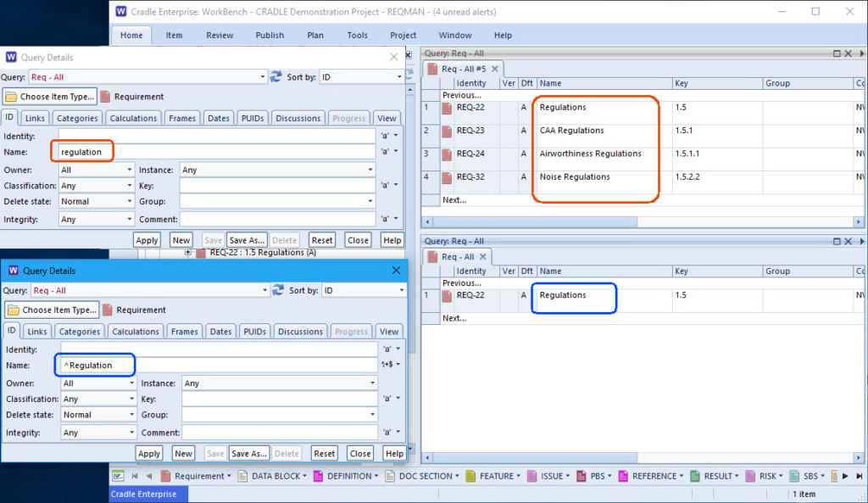
Task: Click the horizontal scrollbar under the Req - All #5 results
Action: [542, 221]
